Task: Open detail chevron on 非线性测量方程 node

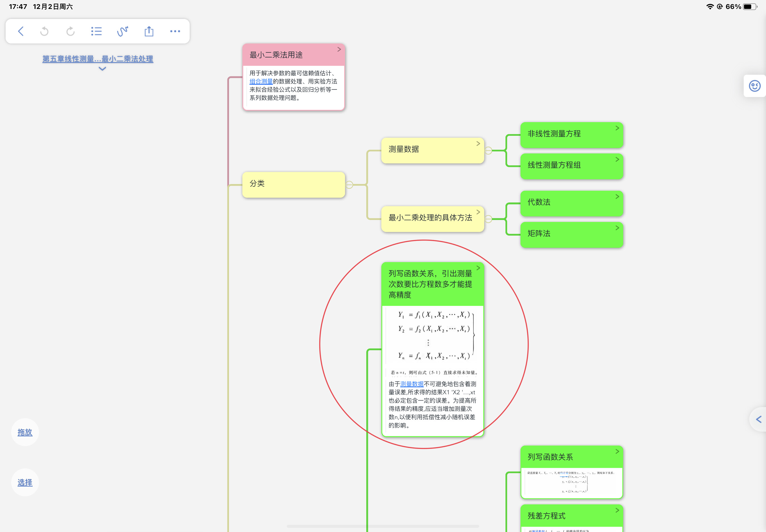Action: click(617, 128)
